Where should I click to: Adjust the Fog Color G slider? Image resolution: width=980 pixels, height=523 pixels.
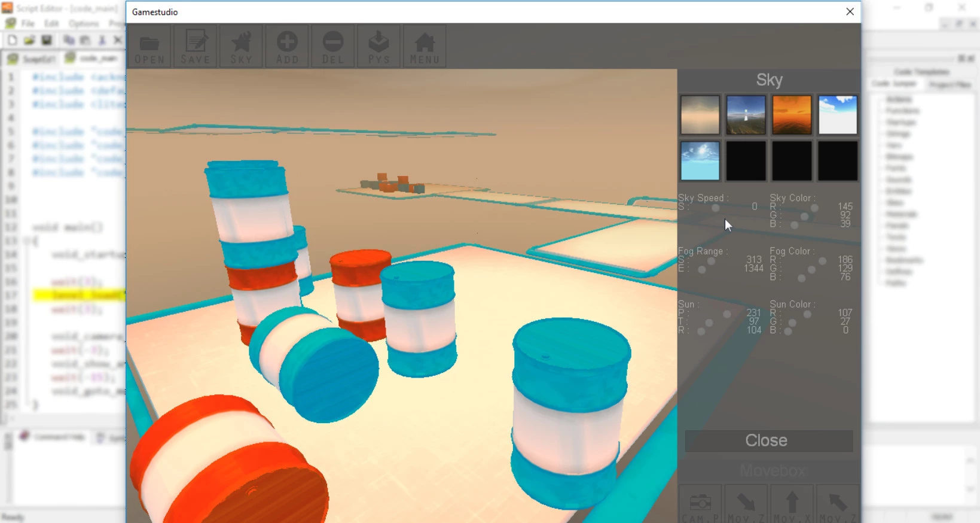[811, 270]
